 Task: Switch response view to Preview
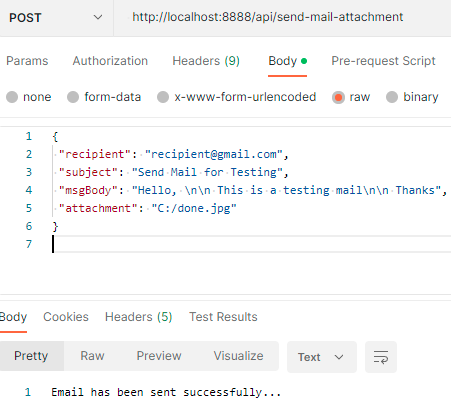(159, 356)
